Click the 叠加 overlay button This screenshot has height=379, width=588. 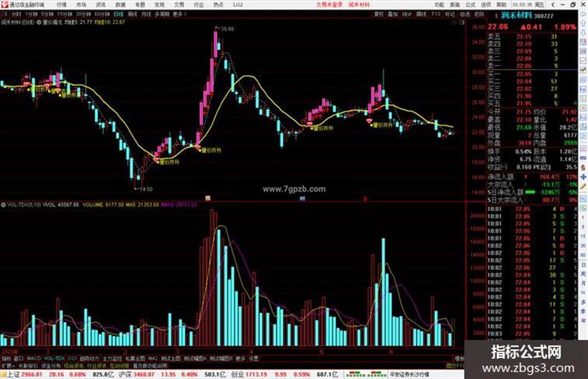click(x=393, y=14)
